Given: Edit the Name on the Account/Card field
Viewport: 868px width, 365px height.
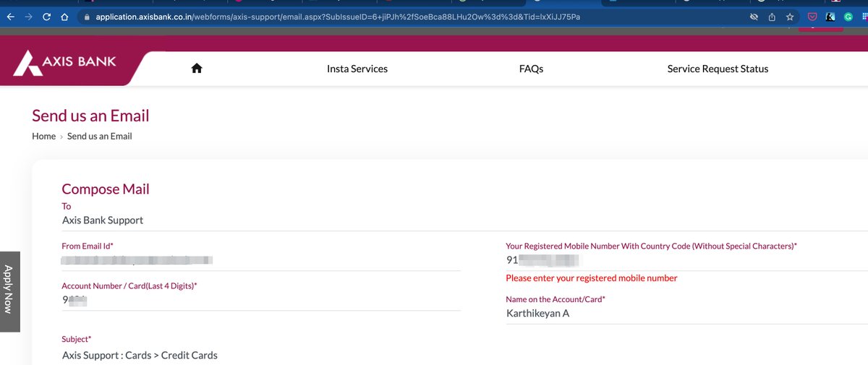Looking at the screenshot, I should click(x=686, y=313).
